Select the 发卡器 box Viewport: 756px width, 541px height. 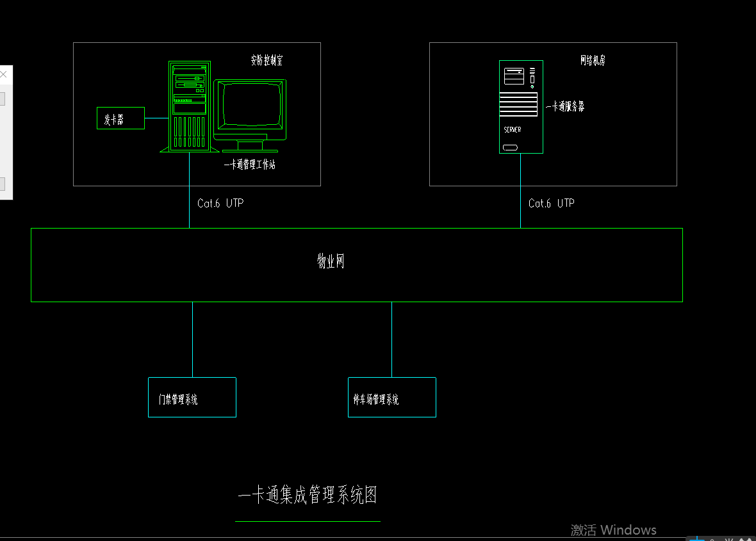(x=120, y=118)
